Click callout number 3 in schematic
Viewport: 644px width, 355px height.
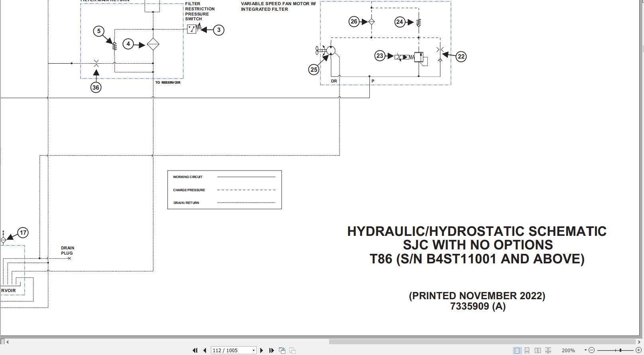point(219,30)
